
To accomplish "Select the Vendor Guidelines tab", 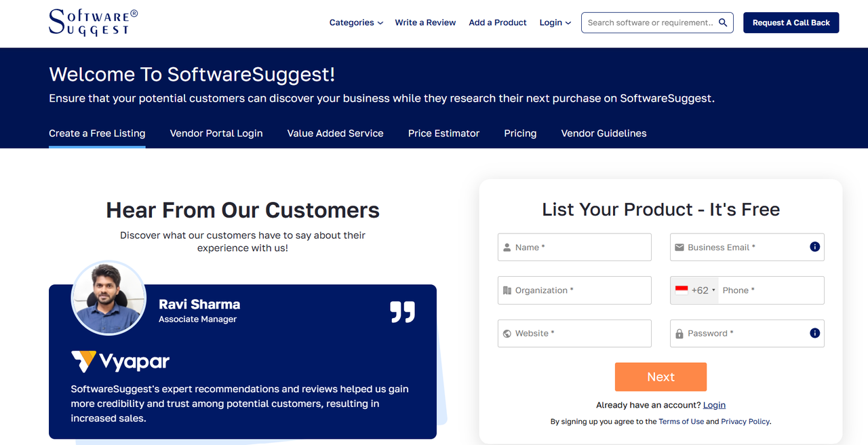I will click(604, 134).
